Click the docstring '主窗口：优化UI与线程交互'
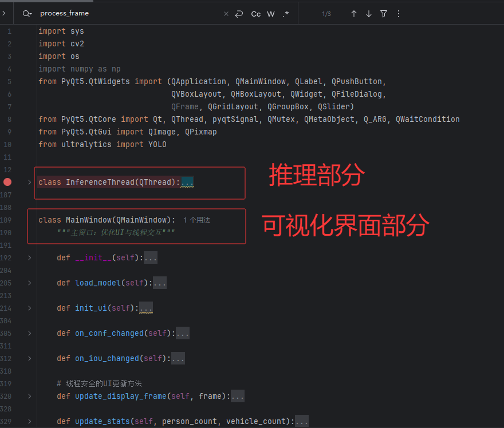 click(116, 232)
